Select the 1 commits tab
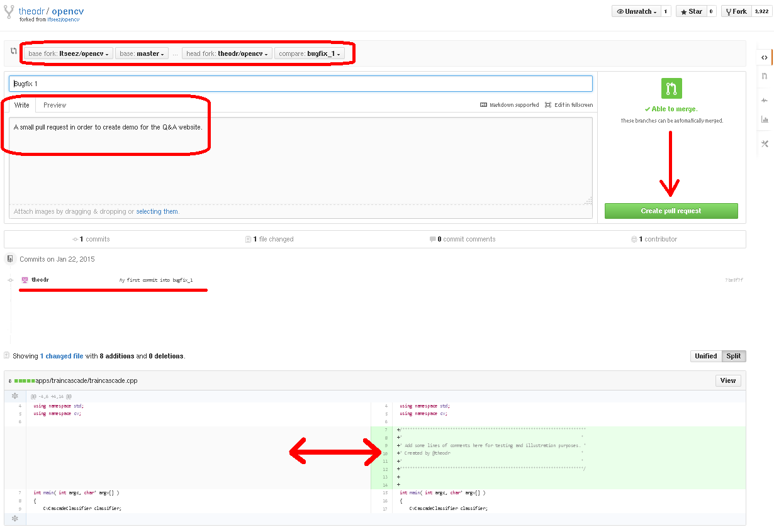 (x=91, y=239)
